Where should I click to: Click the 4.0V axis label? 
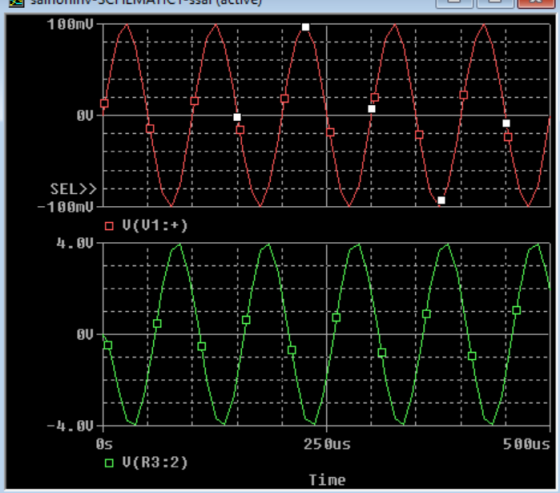pos(75,243)
